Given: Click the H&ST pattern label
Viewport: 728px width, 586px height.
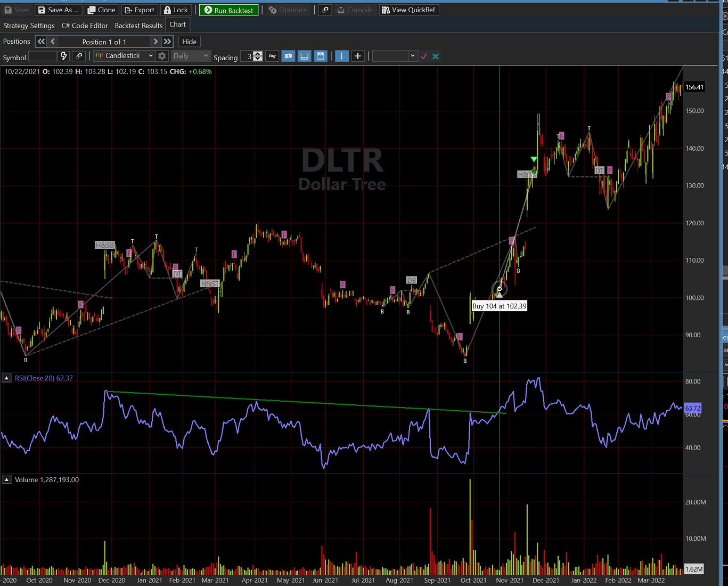Looking at the screenshot, I should [210, 283].
